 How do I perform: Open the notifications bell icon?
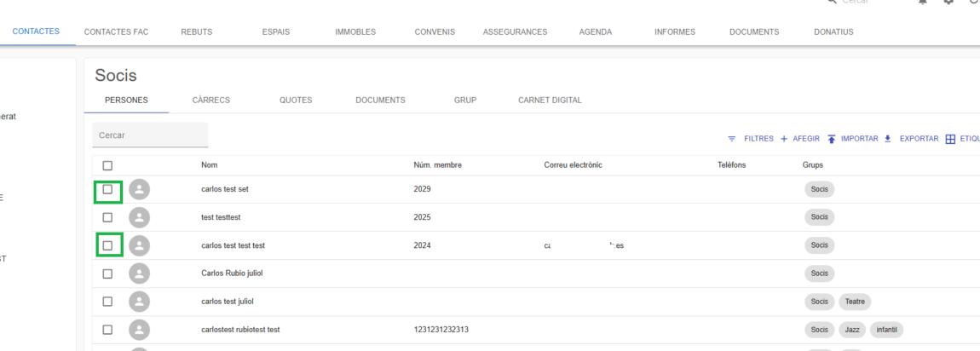pos(923,2)
